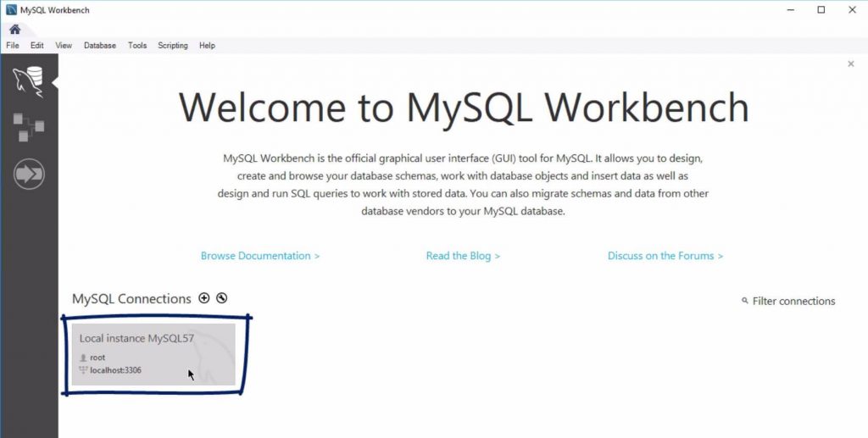Open the MySQL Connections sidebar view
Image resolution: width=868 pixels, height=438 pixels.
29,80
